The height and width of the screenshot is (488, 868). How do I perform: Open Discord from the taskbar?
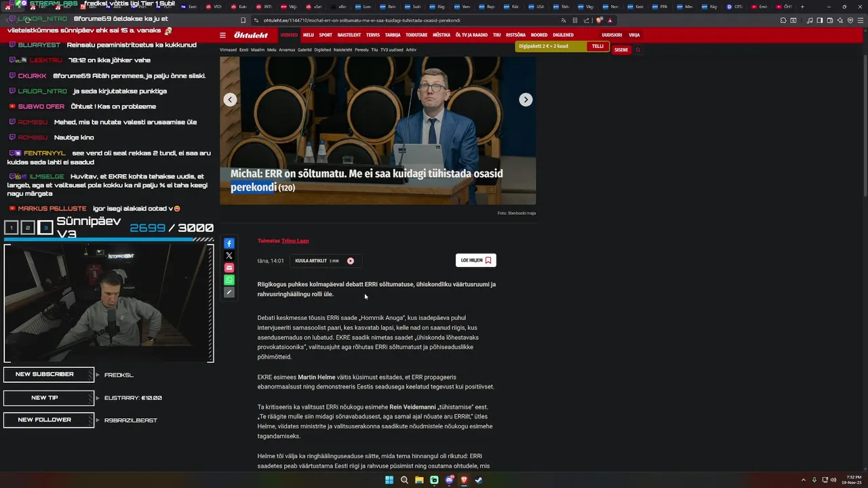(x=449, y=480)
